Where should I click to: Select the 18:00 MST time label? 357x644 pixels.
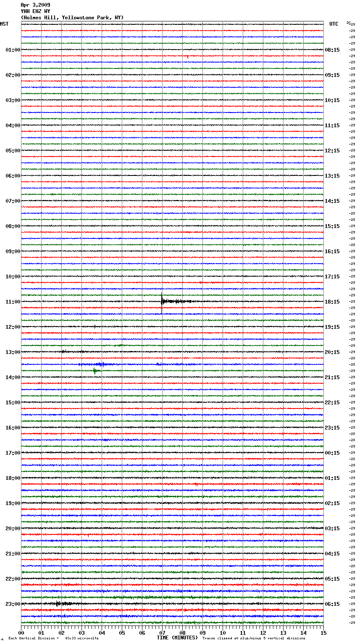click(13, 478)
